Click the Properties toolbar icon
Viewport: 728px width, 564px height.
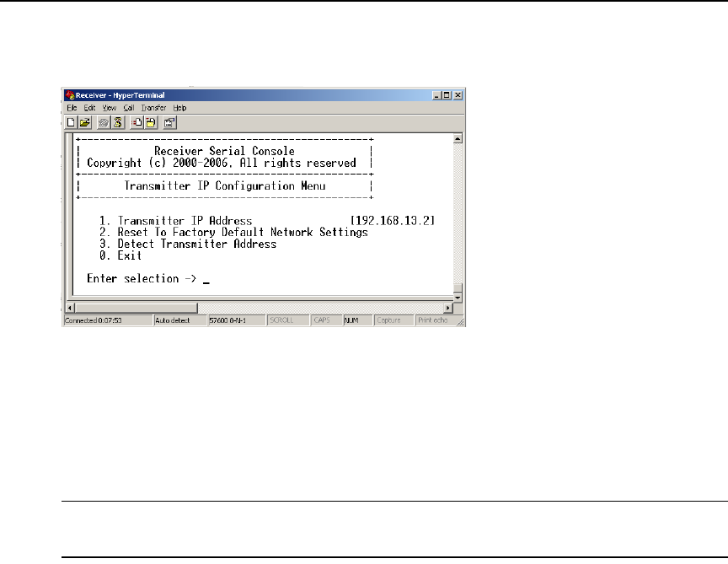tap(169, 122)
